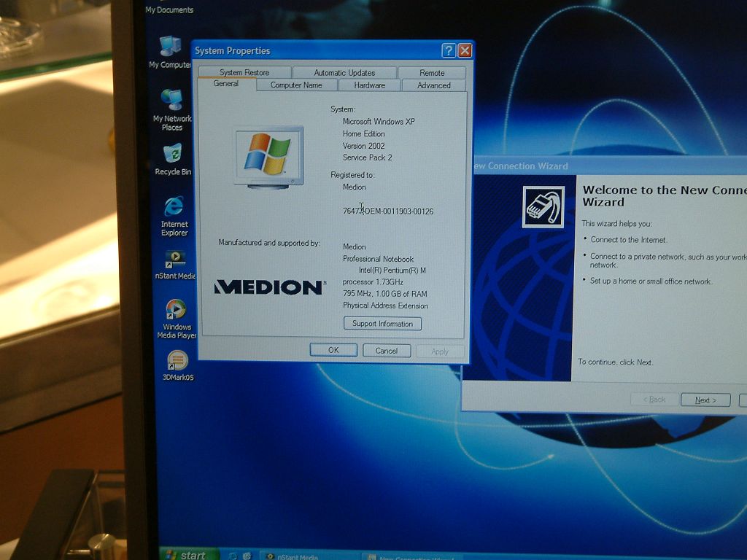The image size is (747, 560).
Task: Click the System Properties help question-mark button
Action: point(449,50)
